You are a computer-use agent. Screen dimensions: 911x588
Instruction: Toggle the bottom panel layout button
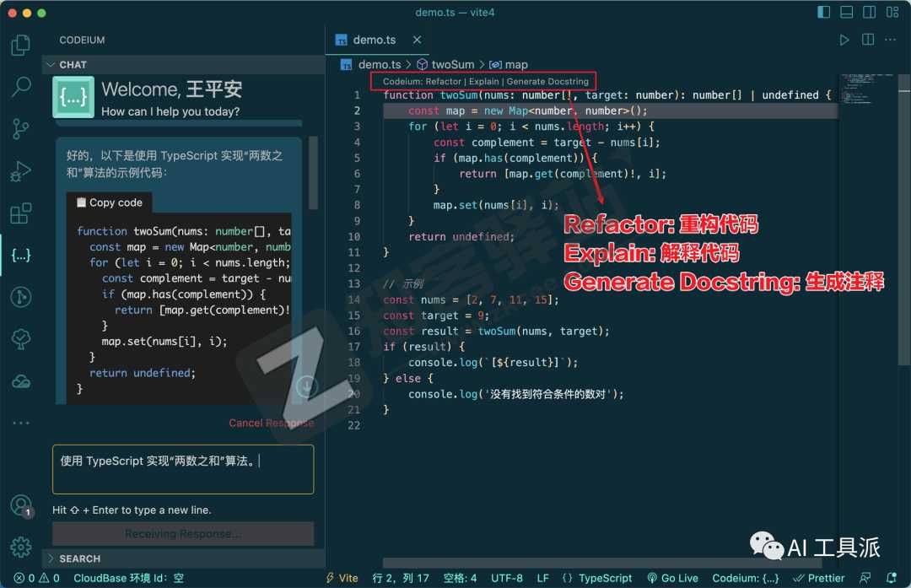point(846,13)
